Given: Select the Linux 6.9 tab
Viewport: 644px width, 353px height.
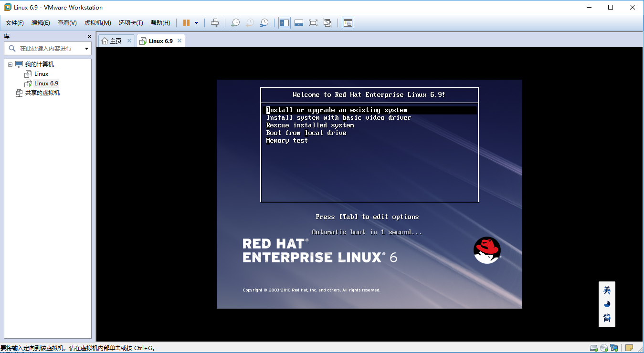Looking at the screenshot, I should coord(160,41).
